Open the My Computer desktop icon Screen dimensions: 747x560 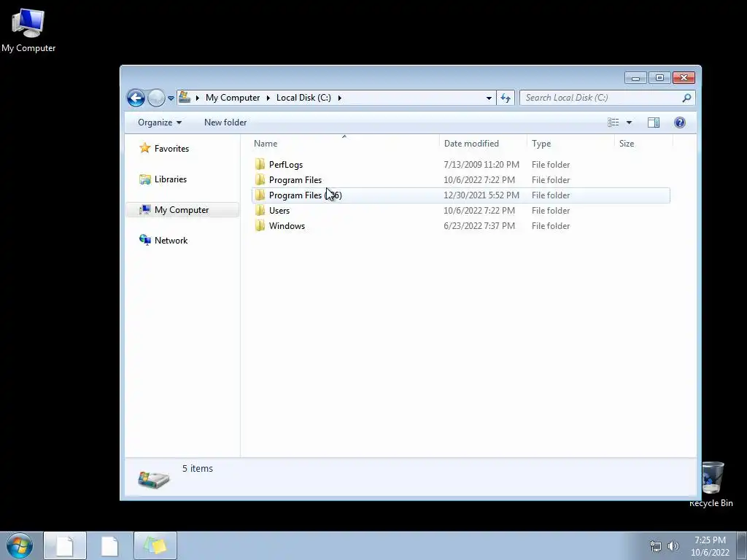coord(28,30)
